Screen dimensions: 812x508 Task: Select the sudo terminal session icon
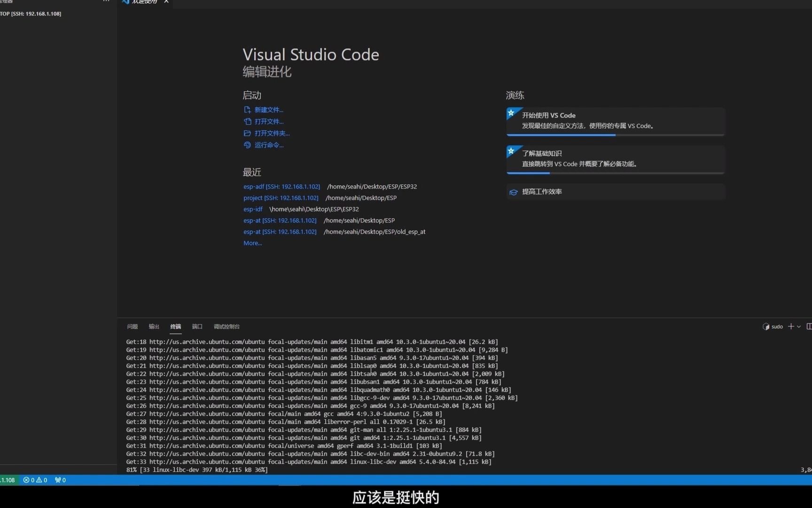pos(766,326)
